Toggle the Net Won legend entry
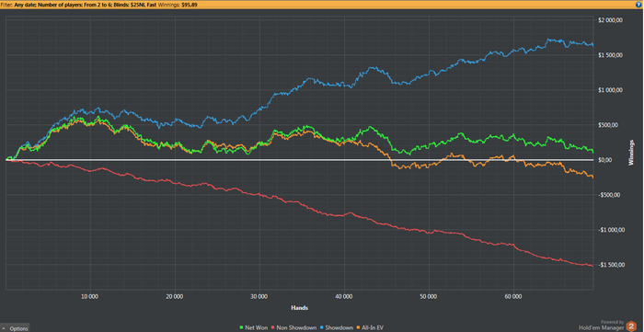 tap(253, 327)
